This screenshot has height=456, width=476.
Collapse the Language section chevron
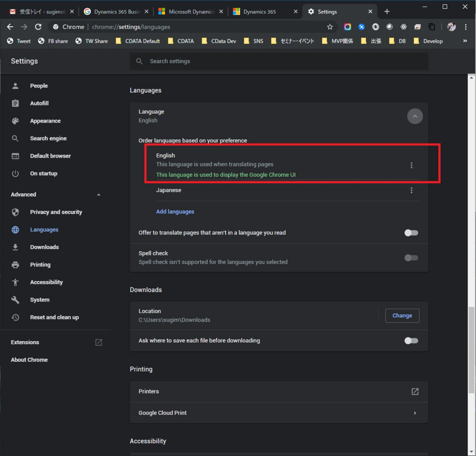415,116
